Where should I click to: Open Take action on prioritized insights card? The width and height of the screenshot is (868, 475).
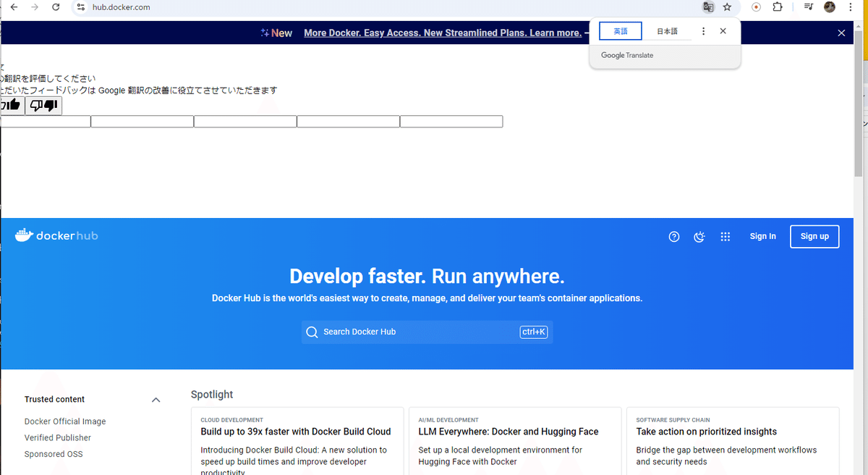tap(733, 440)
